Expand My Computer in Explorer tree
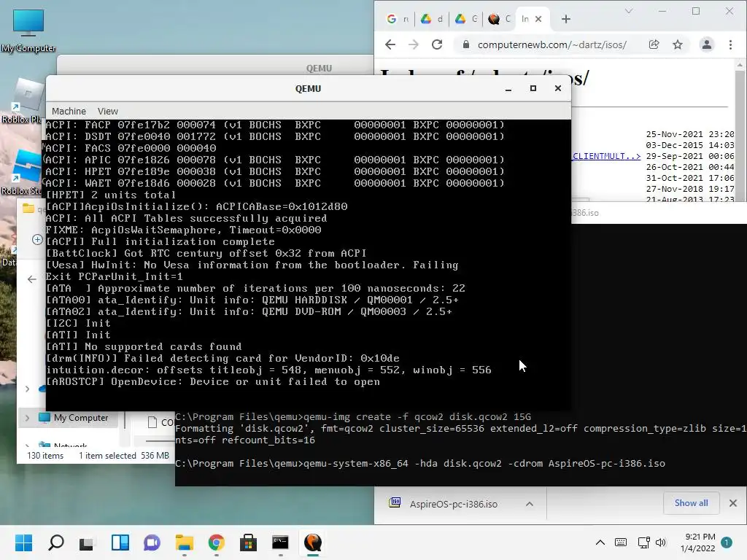The height and width of the screenshot is (560, 747). 27,418
